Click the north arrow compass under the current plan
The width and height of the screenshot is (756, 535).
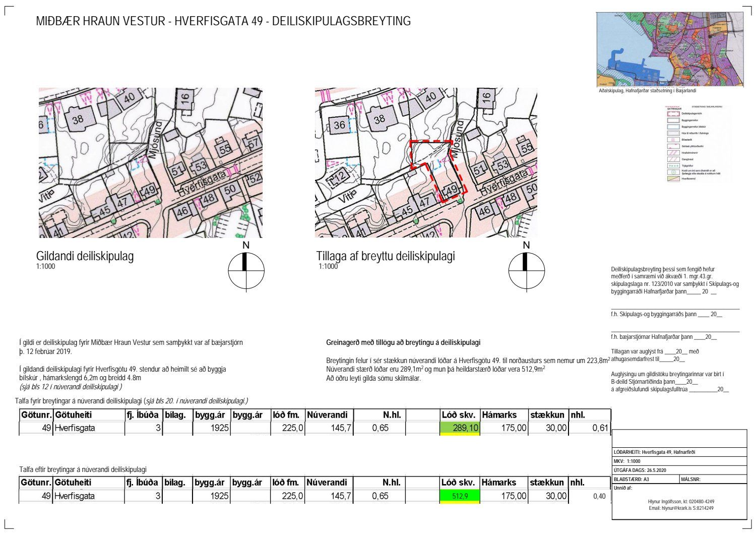coord(246,270)
